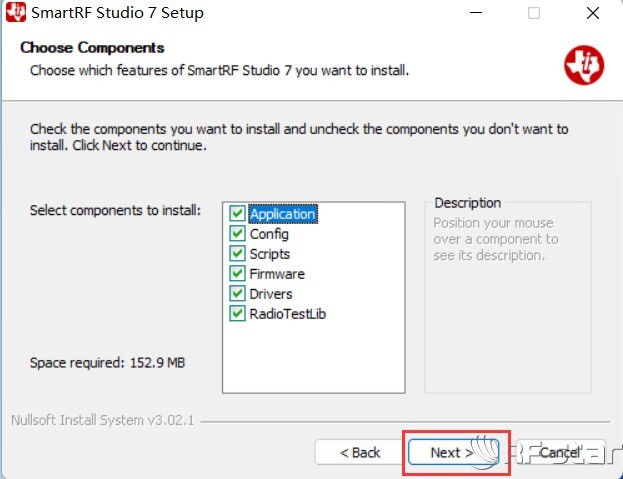Select the Config item label
The height and width of the screenshot is (479, 623).
click(269, 234)
